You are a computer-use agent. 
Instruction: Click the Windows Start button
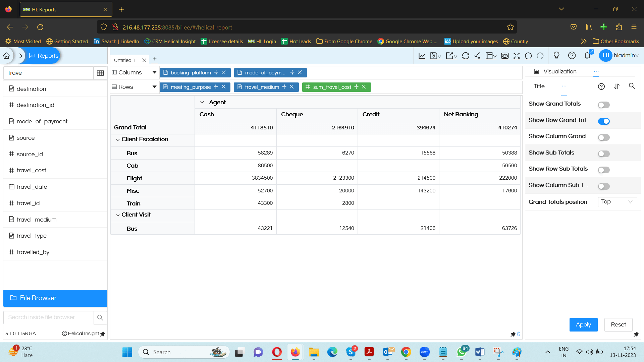tap(127, 352)
